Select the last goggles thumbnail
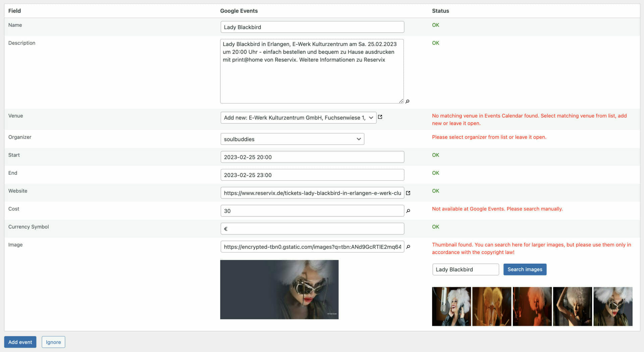Screen dimensions: 644x352 pos(613,306)
